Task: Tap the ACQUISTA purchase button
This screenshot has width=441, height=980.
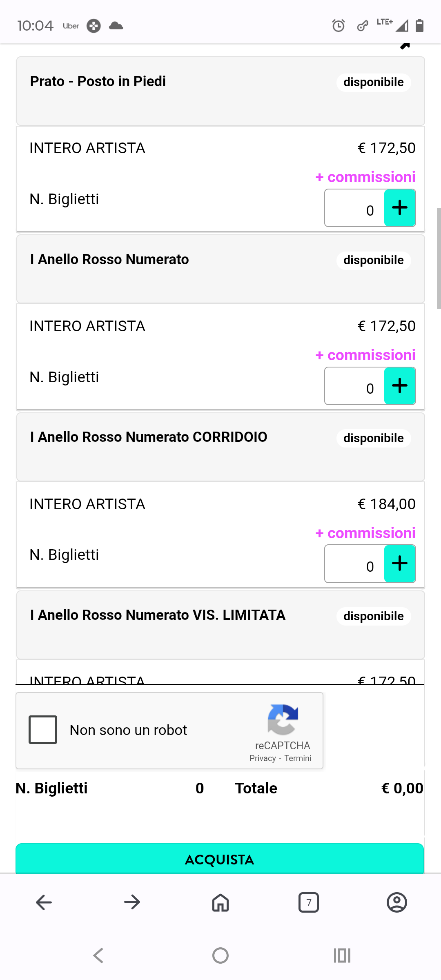Action: [220, 859]
